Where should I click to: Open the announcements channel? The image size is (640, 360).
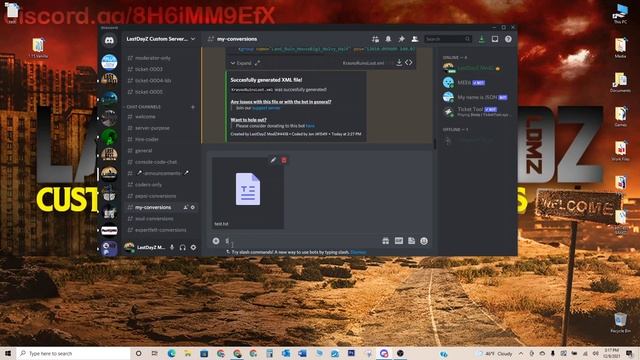pyautogui.click(x=161, y=173)
